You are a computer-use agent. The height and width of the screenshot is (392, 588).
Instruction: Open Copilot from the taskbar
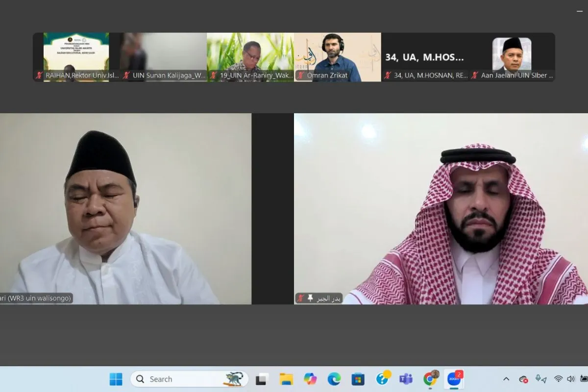[310, 379]
